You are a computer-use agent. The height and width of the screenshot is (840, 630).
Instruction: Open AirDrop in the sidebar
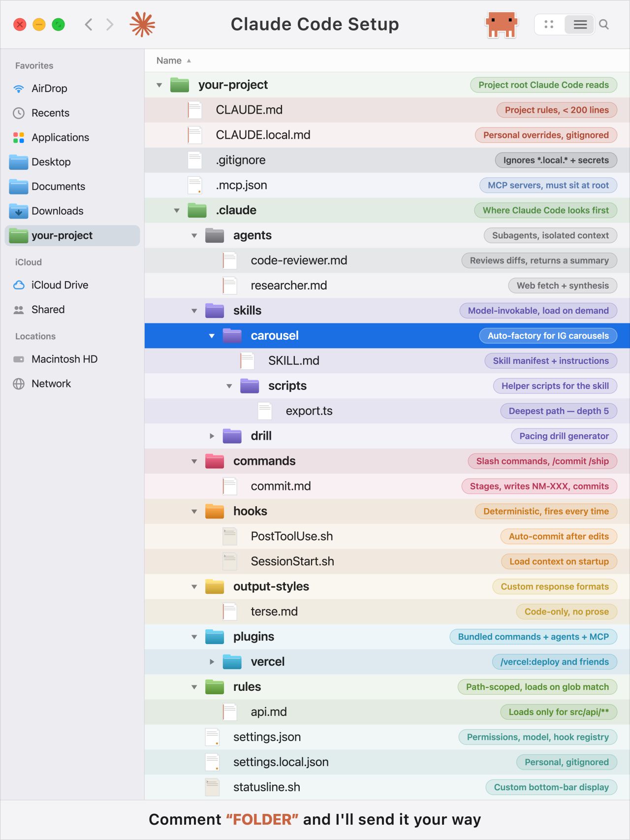[x=72, y=89]
